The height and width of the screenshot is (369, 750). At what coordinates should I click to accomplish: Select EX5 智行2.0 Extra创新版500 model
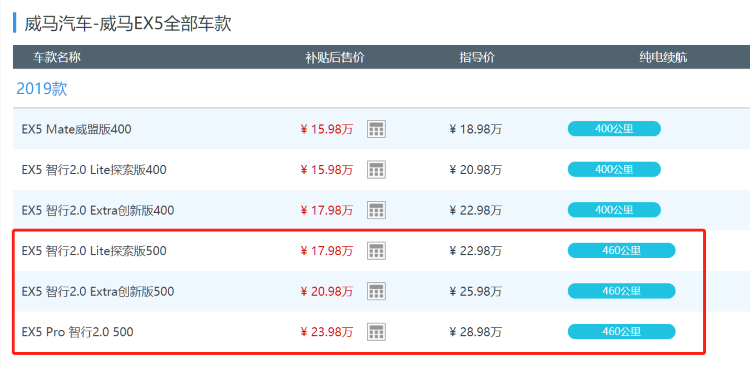(98, 291)
